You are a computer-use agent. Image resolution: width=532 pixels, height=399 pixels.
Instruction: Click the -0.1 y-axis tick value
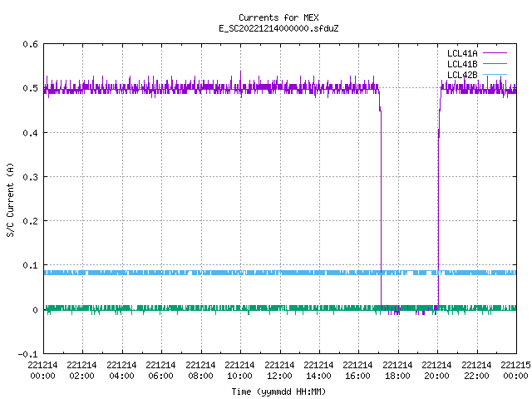coord(27,354)
